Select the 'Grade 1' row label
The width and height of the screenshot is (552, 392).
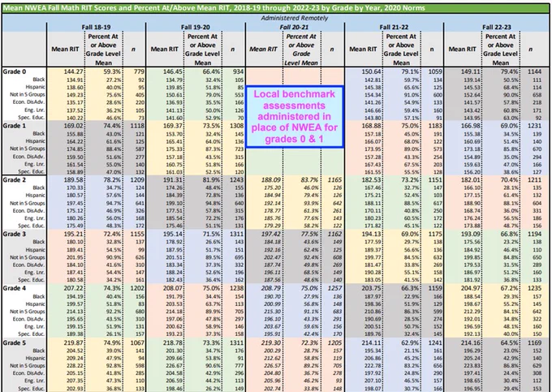coord(15,126)
